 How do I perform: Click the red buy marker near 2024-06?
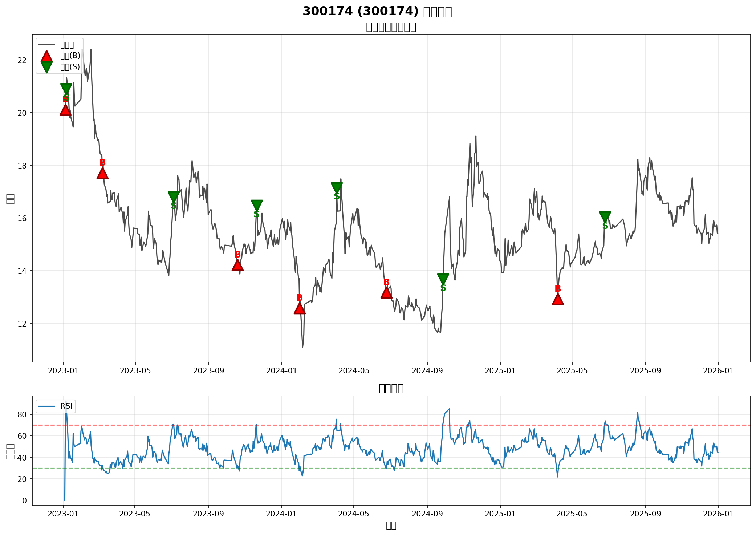386,293
